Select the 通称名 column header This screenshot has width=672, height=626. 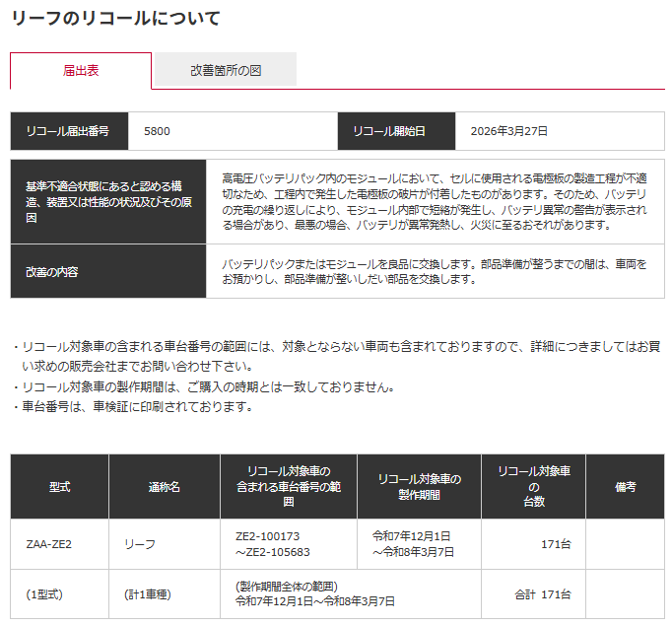click(164, 487)
